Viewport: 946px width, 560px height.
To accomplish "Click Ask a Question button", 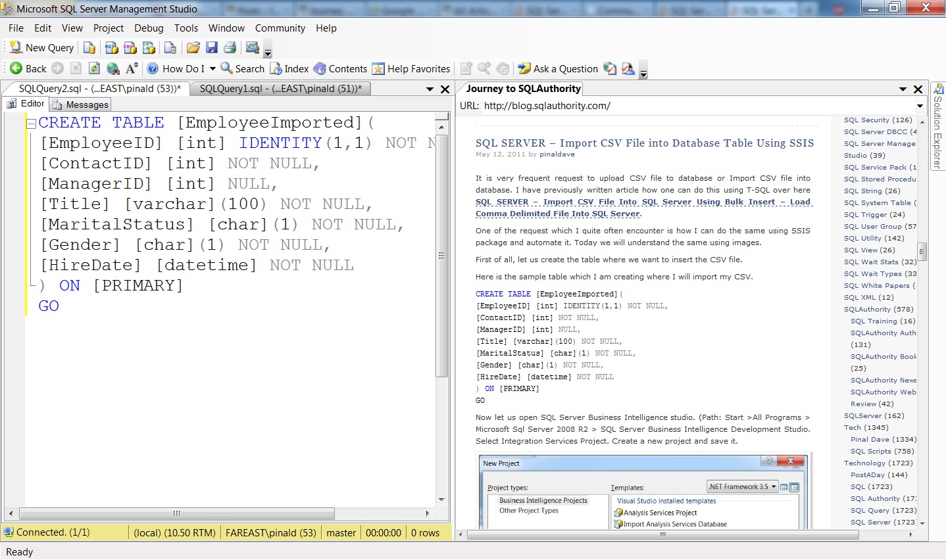I will [558, 68].
